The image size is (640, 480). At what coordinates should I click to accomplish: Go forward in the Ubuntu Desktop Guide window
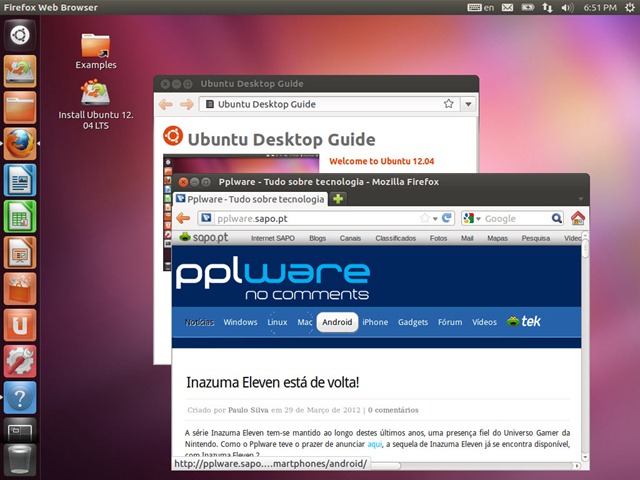(187, 104)
